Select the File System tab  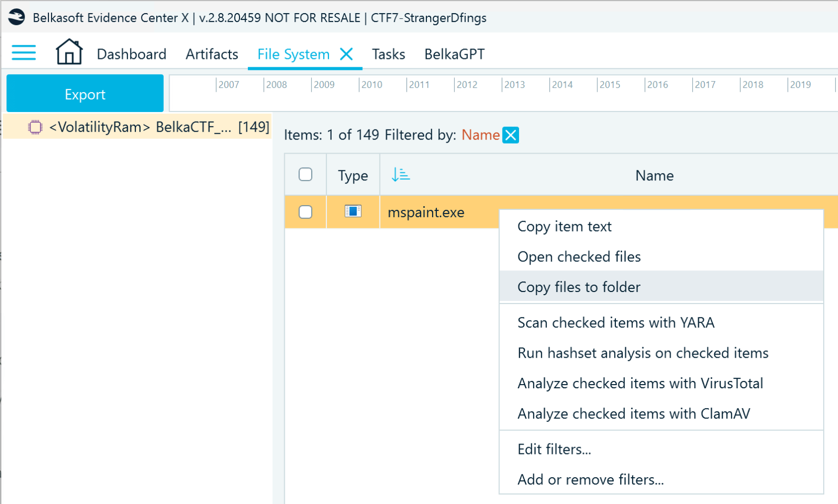coord(293,54)
